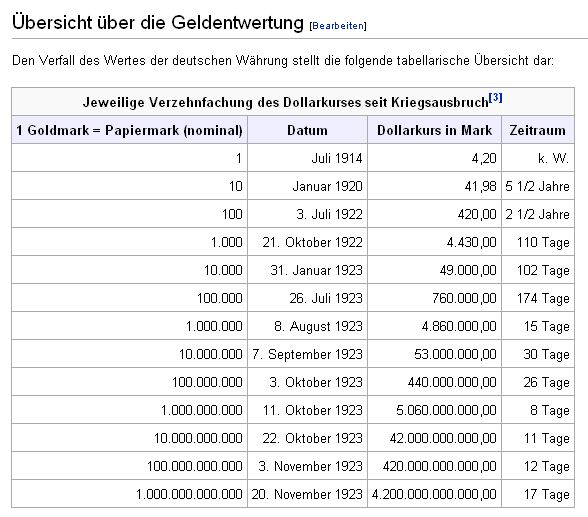Viewport: 588px width, 517px height.
Task: Click the 'Zeitraum' column header
Action: [x=537, y=130]
